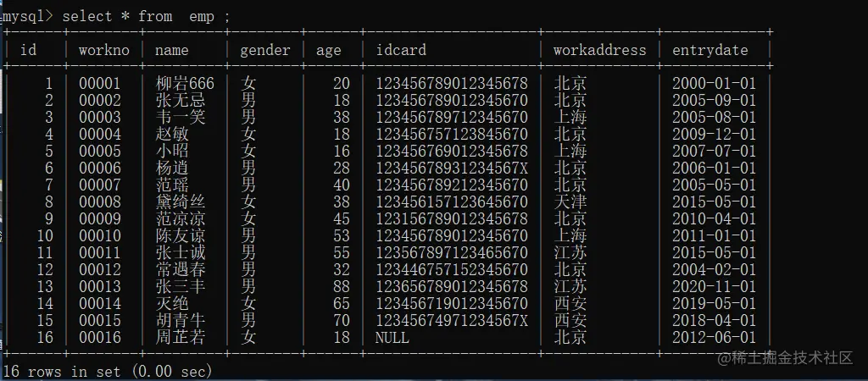
Task: Select name cell '灭绝'
Action: click(172, 304)
